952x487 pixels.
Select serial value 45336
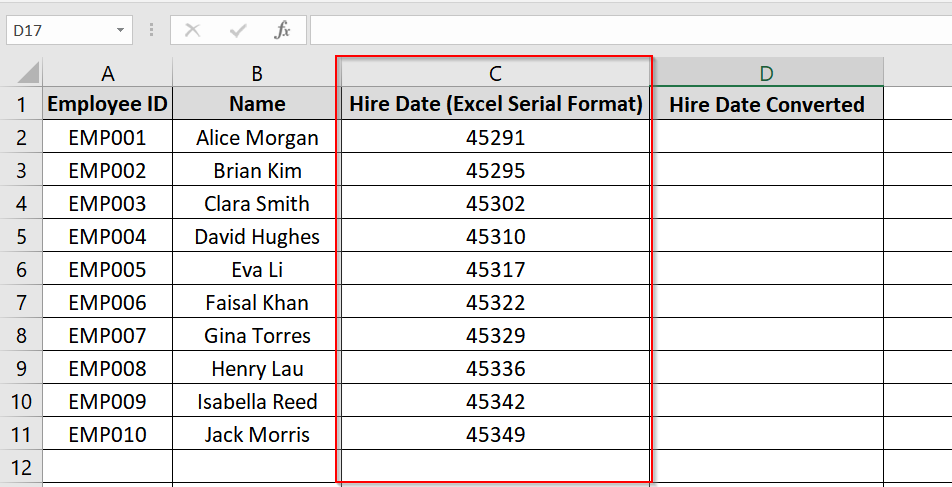[x=495, y=367]
